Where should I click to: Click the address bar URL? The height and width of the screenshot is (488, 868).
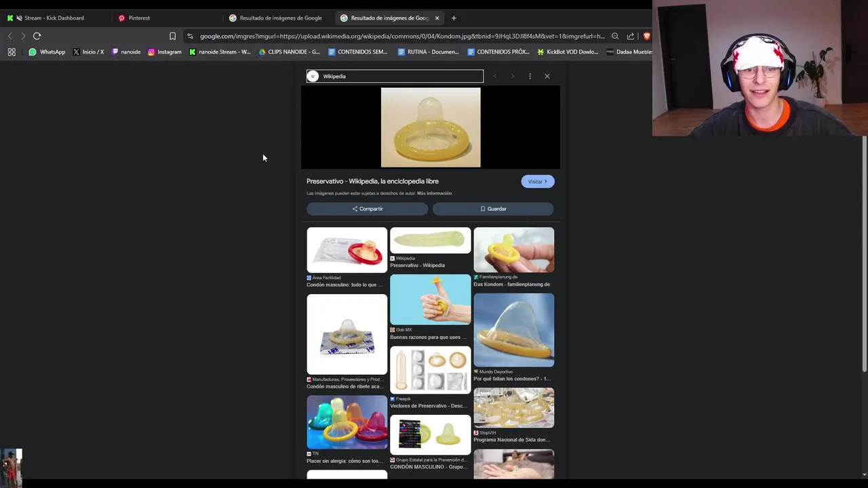tap(402, 37)
